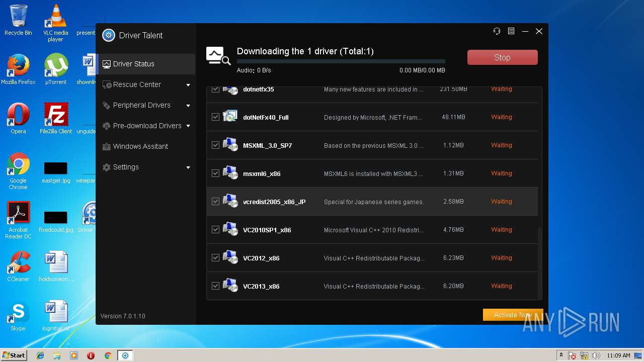Click the MSXML_3.0_SP7 package icon
The height and width of the screenshot is (362, 644).
pyautogui.click(x=230, y=145)
